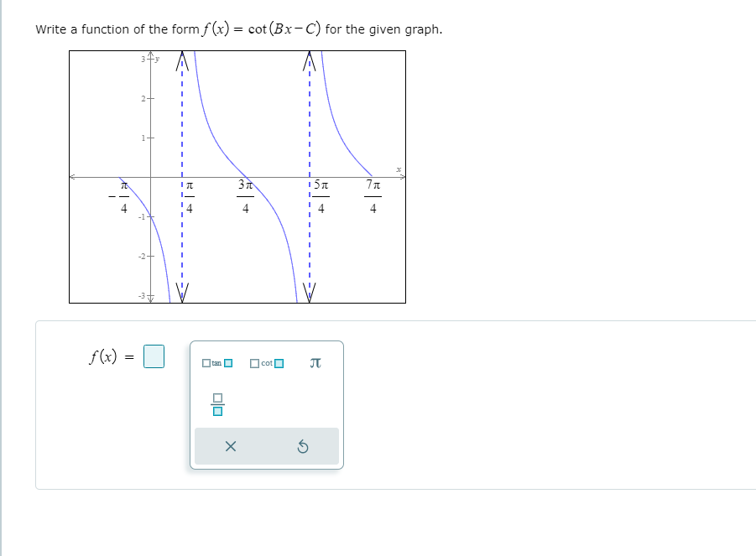The width and height of the screenshot is (756, 556).
Task: Click the undo arrow icon
Action: pyautogui.click(x=303, y=446)
